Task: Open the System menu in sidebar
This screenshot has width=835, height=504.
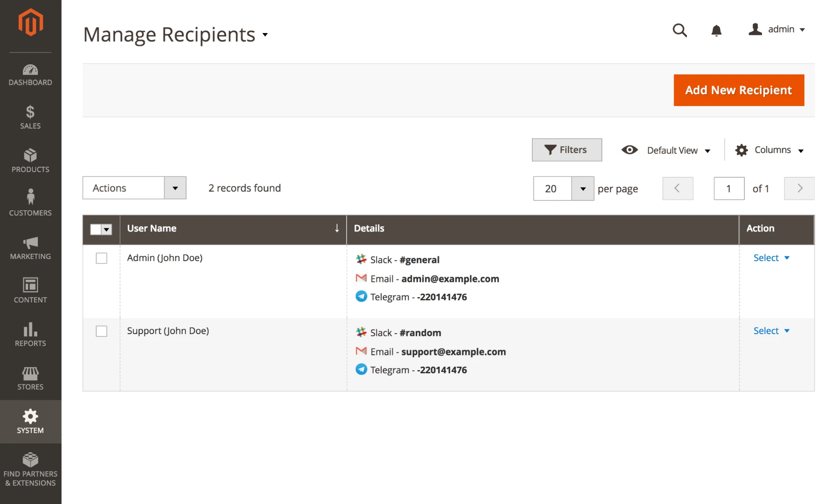Action: click(x=30, y=421)
